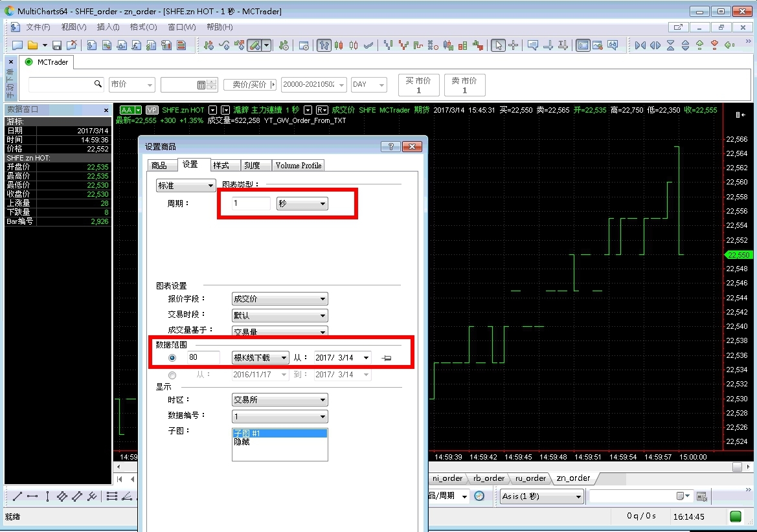Viewport: 757px width, 532px height.
Task: Click the horizontal scrollbar thumb under chart
Action: [x=737, y=467]
